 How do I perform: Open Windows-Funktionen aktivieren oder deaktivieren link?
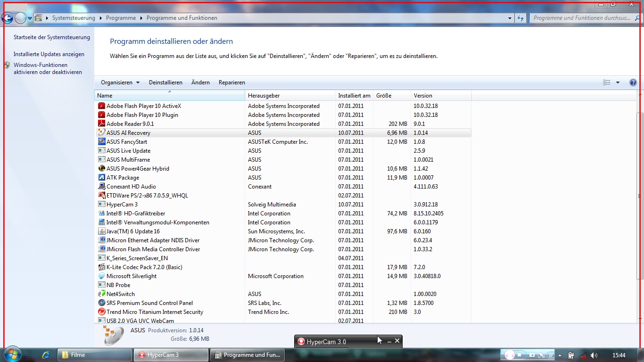pyautogui.click(x=48, y=69)
